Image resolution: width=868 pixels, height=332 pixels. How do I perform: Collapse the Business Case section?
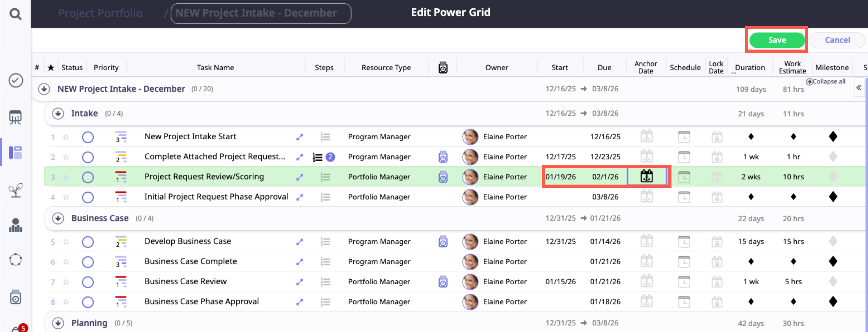pos(58,218)
